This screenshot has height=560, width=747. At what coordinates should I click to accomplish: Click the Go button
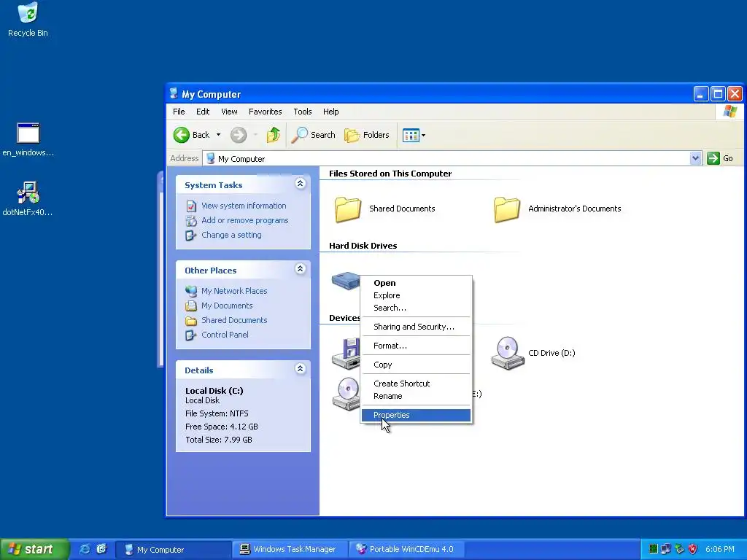720,158
